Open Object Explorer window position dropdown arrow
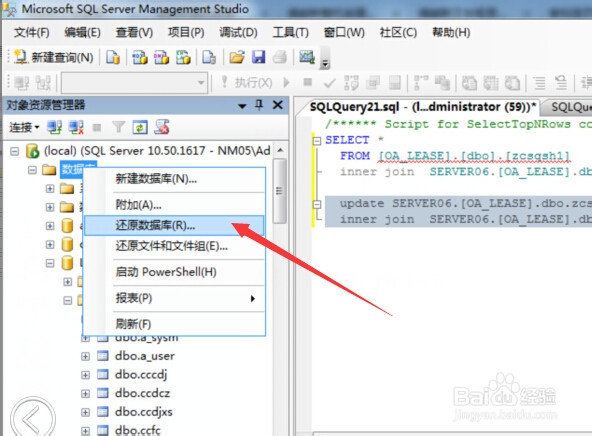 pyautogui.click(x=242, y=106)
